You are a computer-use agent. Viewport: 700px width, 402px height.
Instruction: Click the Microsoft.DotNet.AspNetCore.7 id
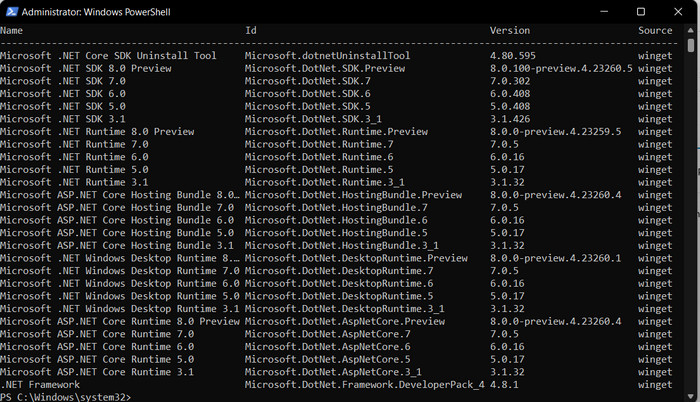pos(327,334)
